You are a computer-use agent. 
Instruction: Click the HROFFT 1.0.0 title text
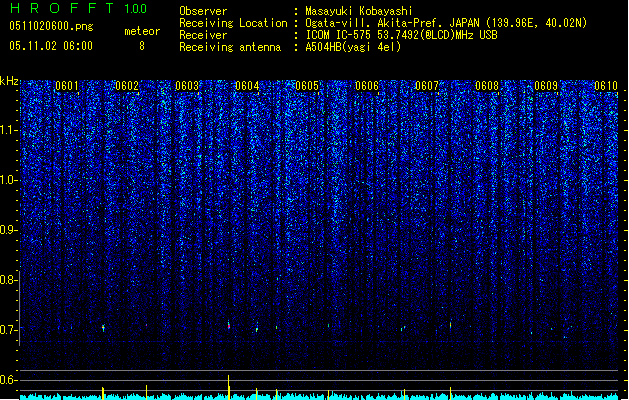pyautogui.click(x=79, y=8)
